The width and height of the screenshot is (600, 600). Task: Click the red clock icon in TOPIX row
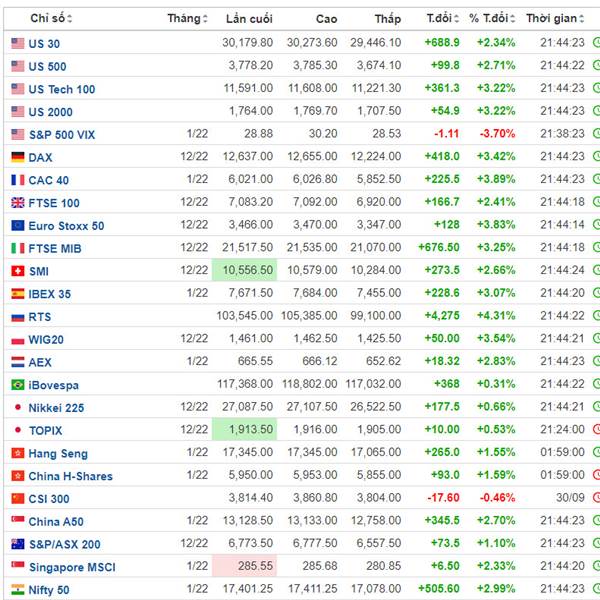[x=596, y=429]
